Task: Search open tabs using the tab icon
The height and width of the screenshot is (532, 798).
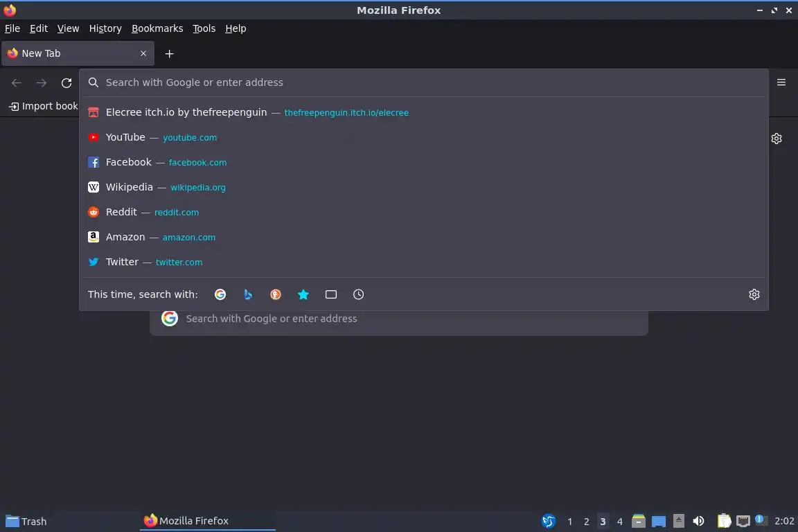Action: click(x=331, y=294)
